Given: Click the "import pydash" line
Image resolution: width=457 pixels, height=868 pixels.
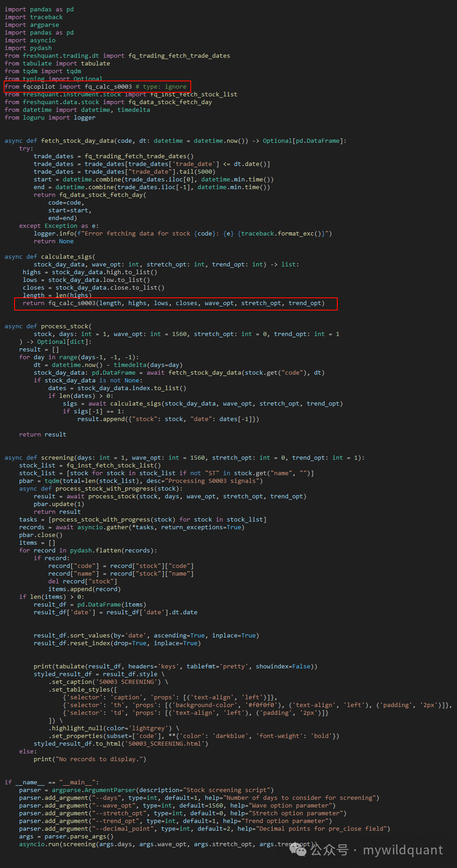Looking at the screenshot, I should (x=28, y=48).
